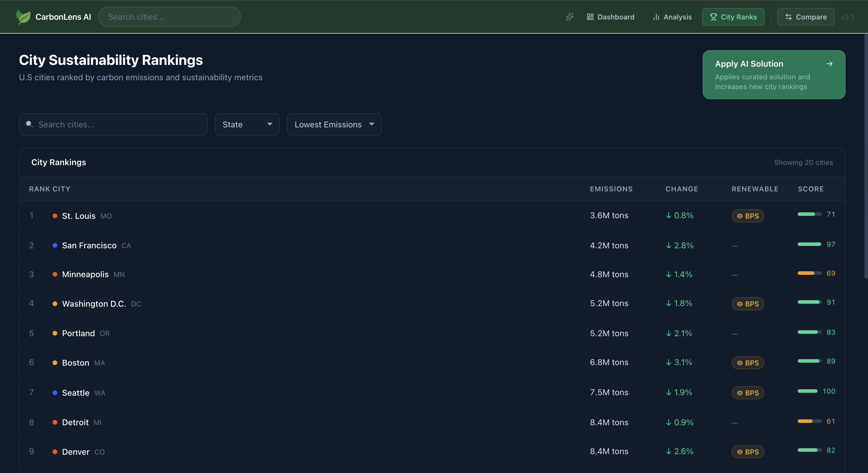Click the arrow icon on Apply AI Solution
This screenshot has width=868, height=473.
(830, 64)
